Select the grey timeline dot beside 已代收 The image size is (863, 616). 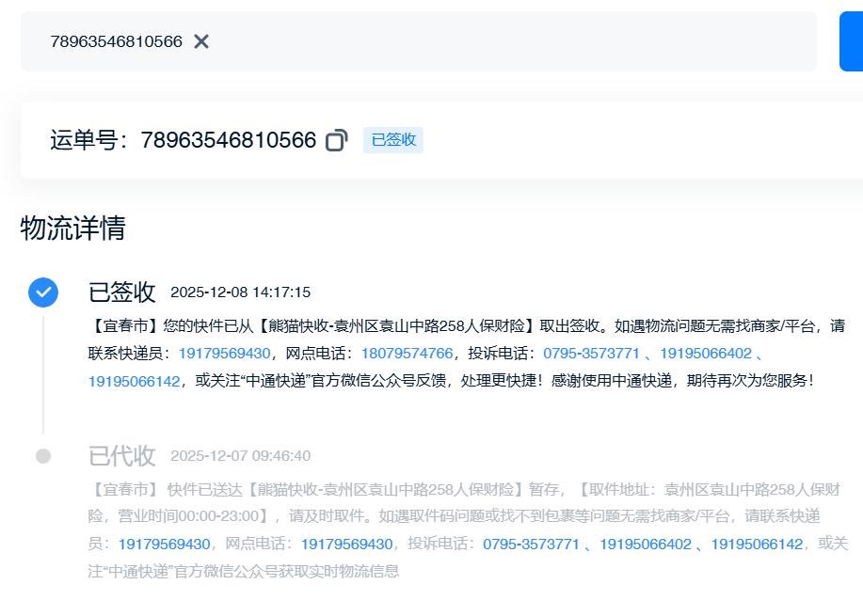coord(43,456)
